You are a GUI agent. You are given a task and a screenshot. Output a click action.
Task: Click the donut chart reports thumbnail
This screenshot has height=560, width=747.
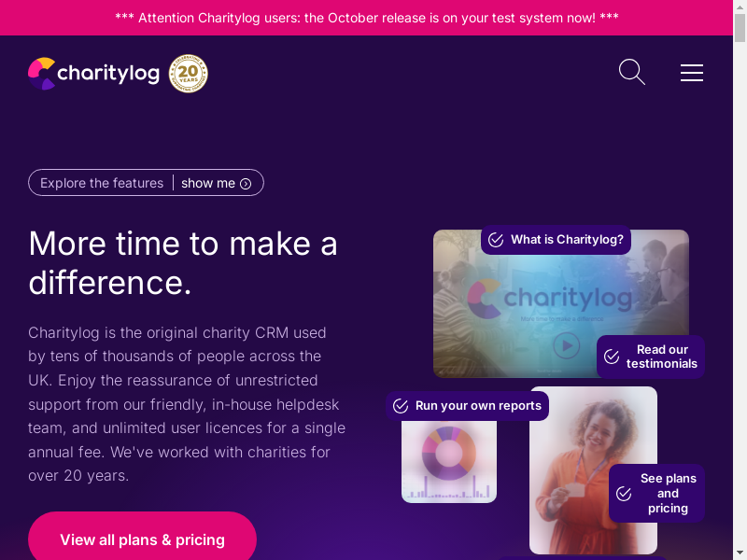(x=449, y=461)
